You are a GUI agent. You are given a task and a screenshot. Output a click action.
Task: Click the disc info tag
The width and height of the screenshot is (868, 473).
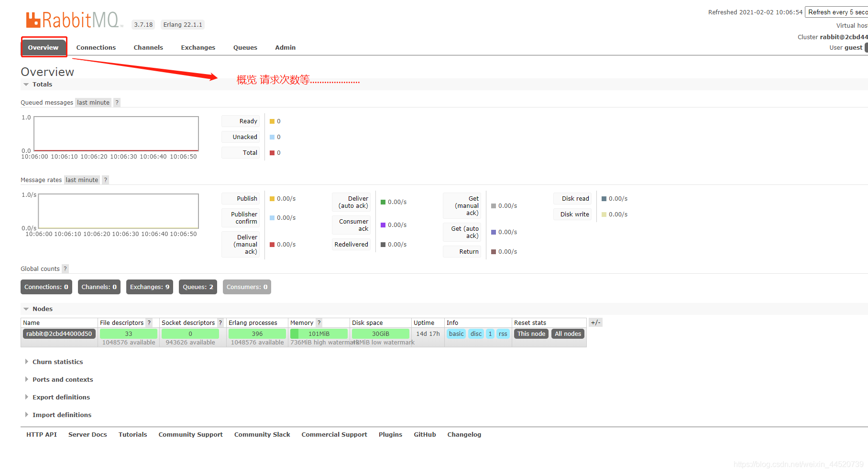[476, 333]
